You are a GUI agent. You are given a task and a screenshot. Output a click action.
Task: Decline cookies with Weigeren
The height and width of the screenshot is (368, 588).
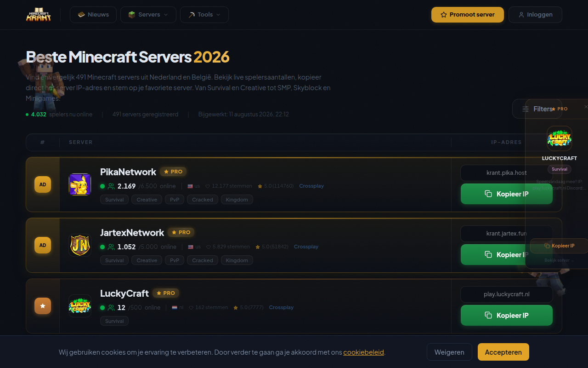(449, 352)
